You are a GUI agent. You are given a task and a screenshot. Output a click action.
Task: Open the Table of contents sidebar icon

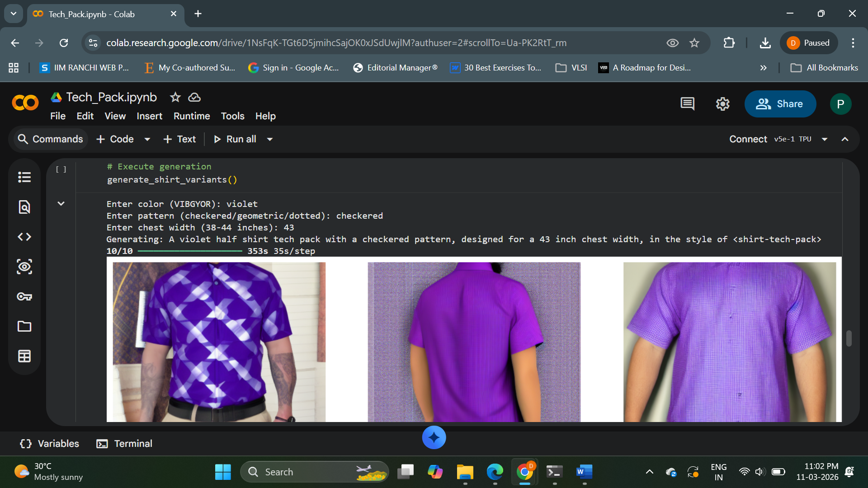tap(24, 177)
